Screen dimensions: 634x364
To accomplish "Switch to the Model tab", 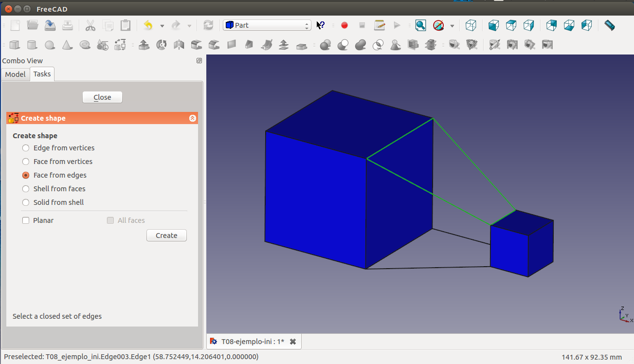I will click(15, 74).
